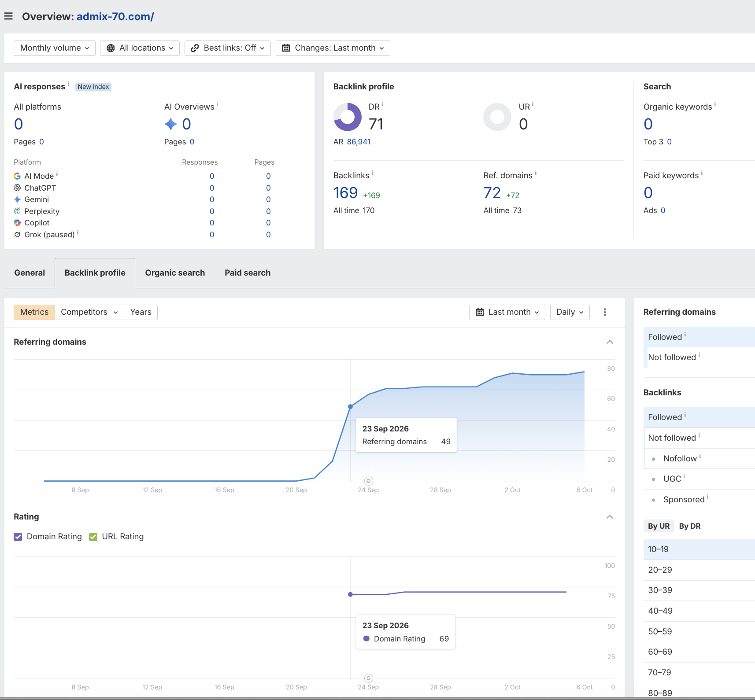Open the Monthly volume dropdown
The height and width of the screenshot is (700, 755).
(x=55, y=48)
